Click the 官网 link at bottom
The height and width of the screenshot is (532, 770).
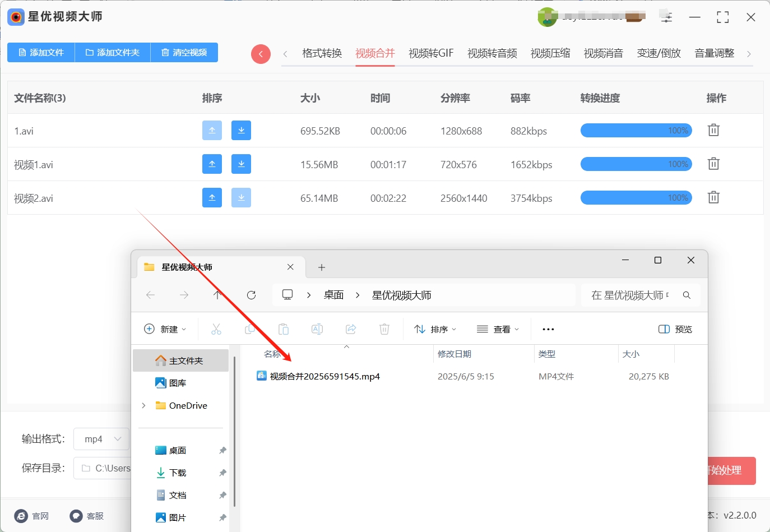[32, 516]
